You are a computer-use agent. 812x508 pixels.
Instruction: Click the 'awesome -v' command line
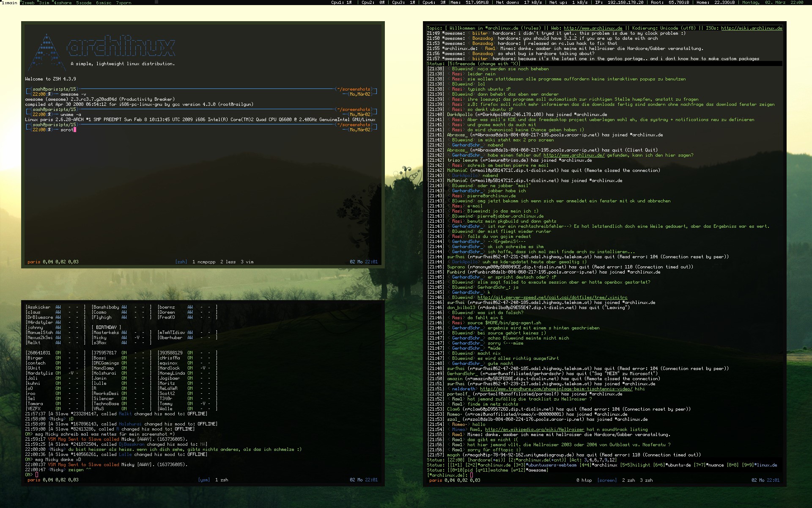[x=73, y=94]
